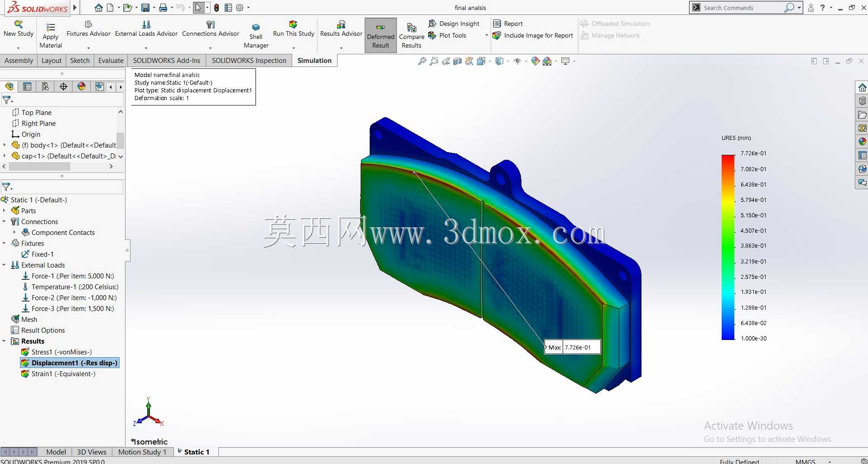Create a new document with the New icon
This screenshot has width=868, height=464.
tap(110, 8)
